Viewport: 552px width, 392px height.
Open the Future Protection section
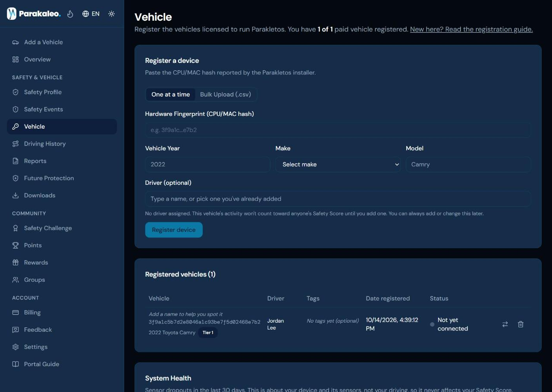pyautogui.click(x=62, y=178)
